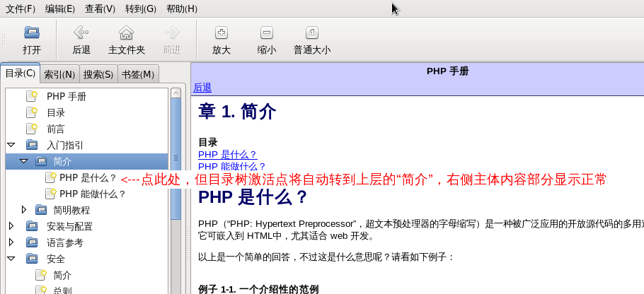Click the 打开 (Open) toolbar icon
Image resolution: width=644 pixels, height=294 pixels.
click(32, 33)
